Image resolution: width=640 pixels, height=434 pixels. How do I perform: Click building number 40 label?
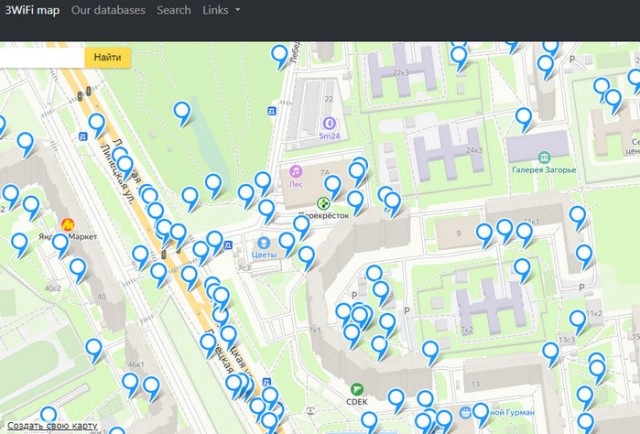click(x=102, y=296)
